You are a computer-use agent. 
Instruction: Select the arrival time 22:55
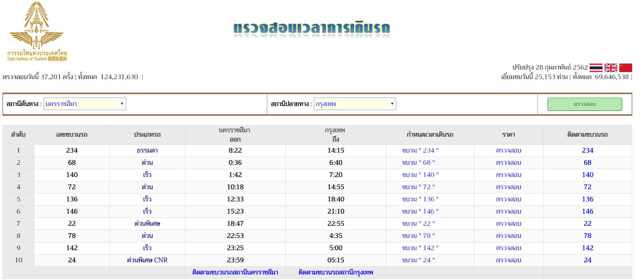pos(336,223)
